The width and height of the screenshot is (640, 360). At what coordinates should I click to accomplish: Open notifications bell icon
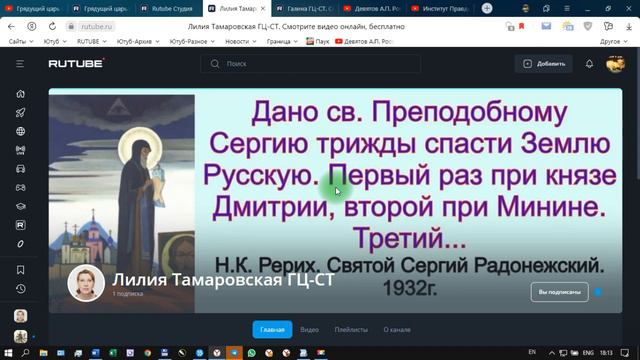589,64
